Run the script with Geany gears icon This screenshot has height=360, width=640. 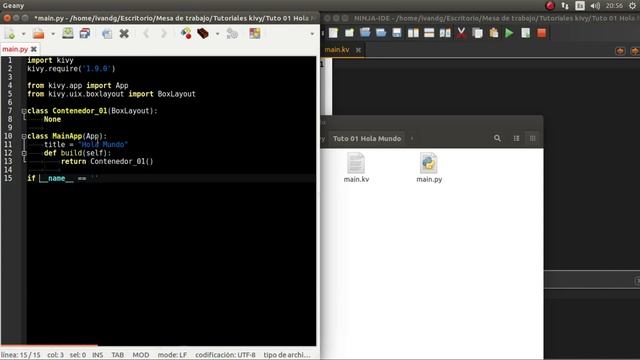pyautogui.click(x=232, y=33)
